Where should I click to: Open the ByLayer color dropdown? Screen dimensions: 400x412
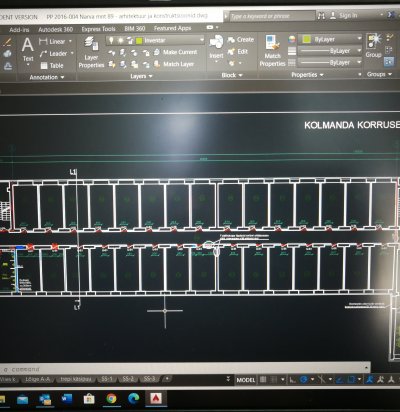[330, 39]
